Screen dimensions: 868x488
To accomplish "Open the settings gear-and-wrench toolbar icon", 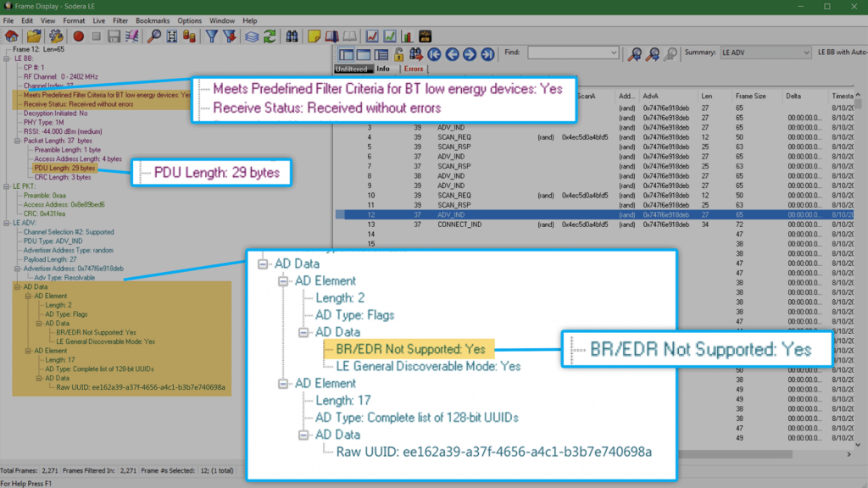I will coord(56,36).
